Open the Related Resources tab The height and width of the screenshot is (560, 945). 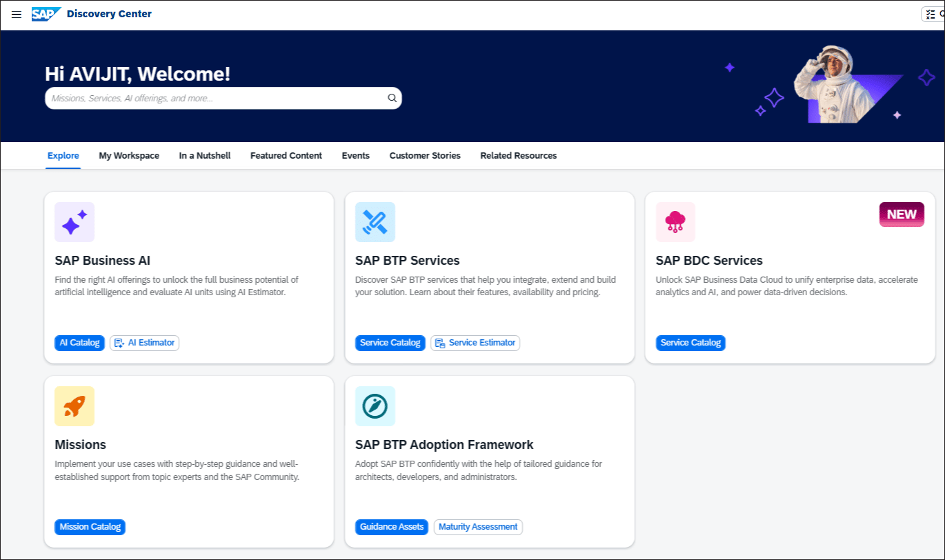click(519, 156)
